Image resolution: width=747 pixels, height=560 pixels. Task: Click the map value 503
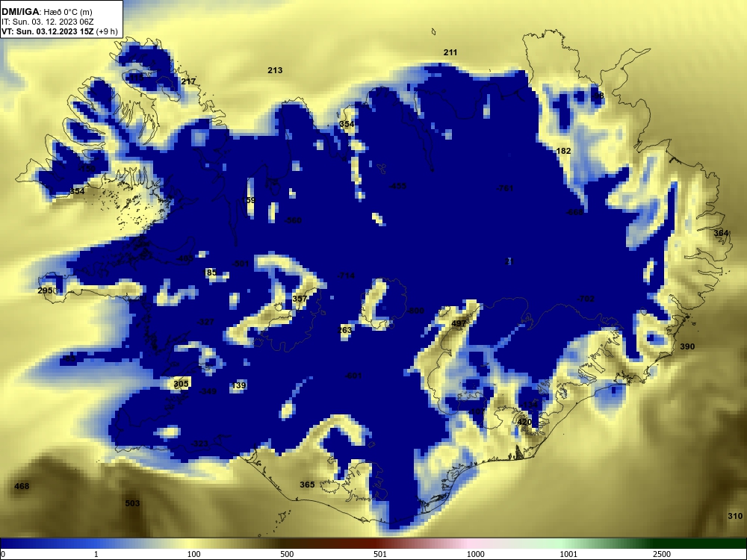pos(132,503)
